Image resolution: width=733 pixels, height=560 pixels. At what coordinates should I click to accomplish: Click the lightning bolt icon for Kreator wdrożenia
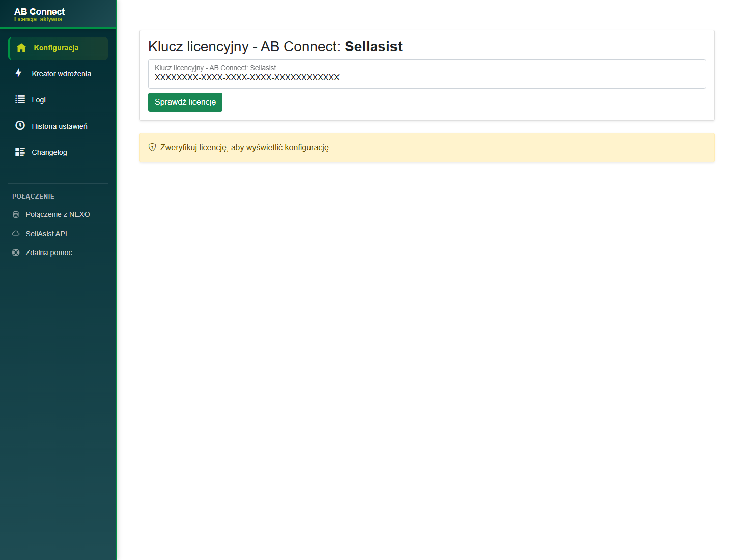coord(18,73)
